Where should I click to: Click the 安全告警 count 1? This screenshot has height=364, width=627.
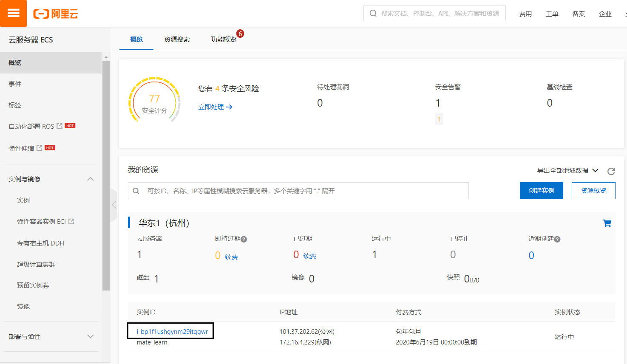click(x=438, y=103)
